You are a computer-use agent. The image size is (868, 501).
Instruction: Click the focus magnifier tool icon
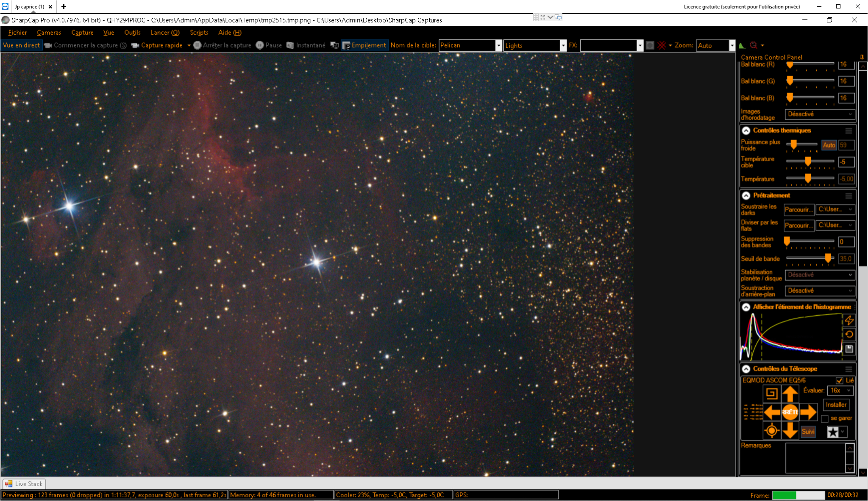753,45
